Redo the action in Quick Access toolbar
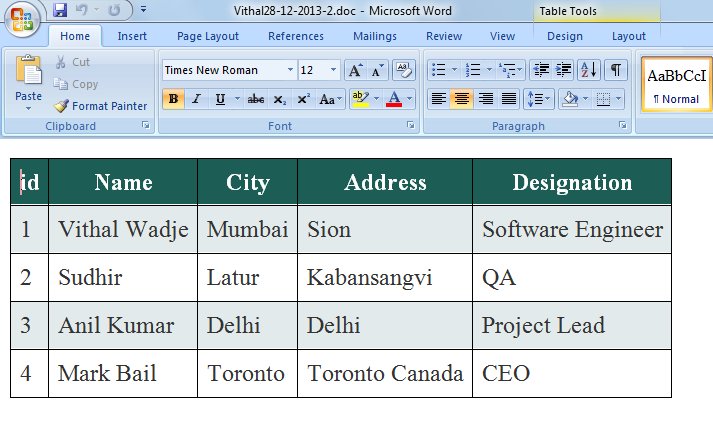Image resolution: width=713 pixels, height=422 pixels. (x=114, y=10)
